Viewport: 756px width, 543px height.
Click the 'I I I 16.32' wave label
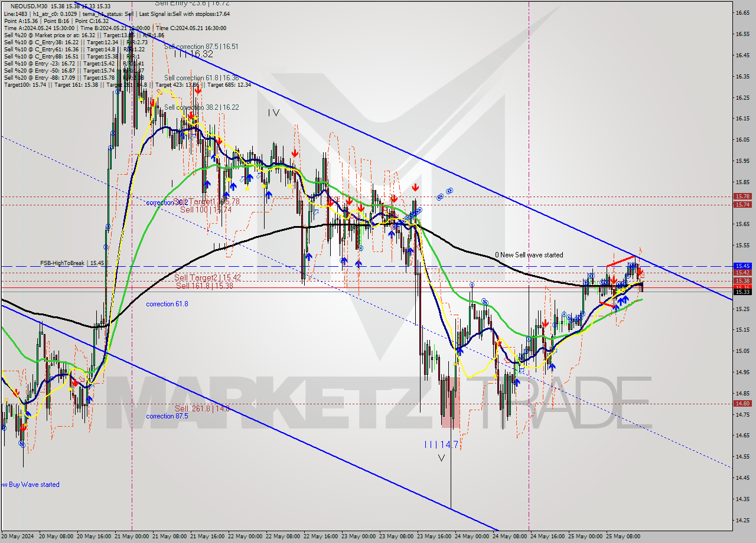coord(193,54)
